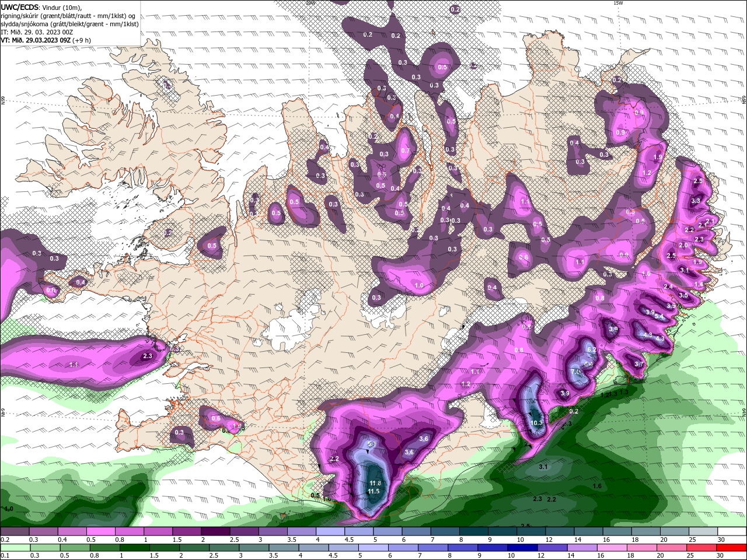Click the 3.3 value on the east coast
Viewport: 747px width, 560px height.
pyautogui.click(x=695, y=201)
